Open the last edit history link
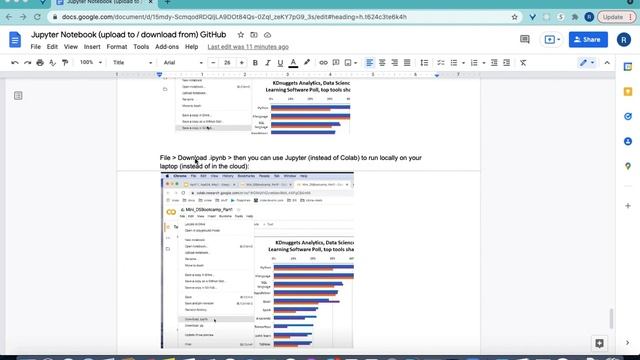 [x=248, y=47]
